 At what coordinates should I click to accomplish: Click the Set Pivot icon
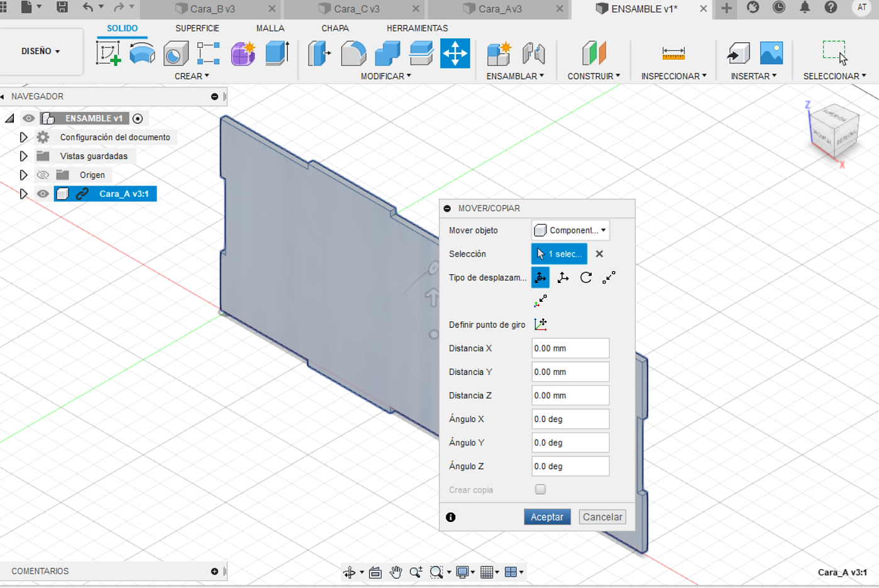540,325
